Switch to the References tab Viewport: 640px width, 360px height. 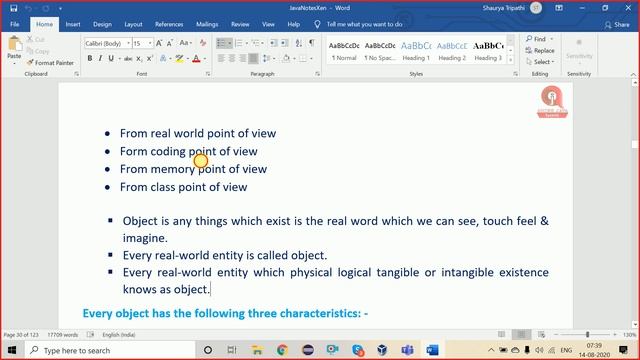point(169,24)
